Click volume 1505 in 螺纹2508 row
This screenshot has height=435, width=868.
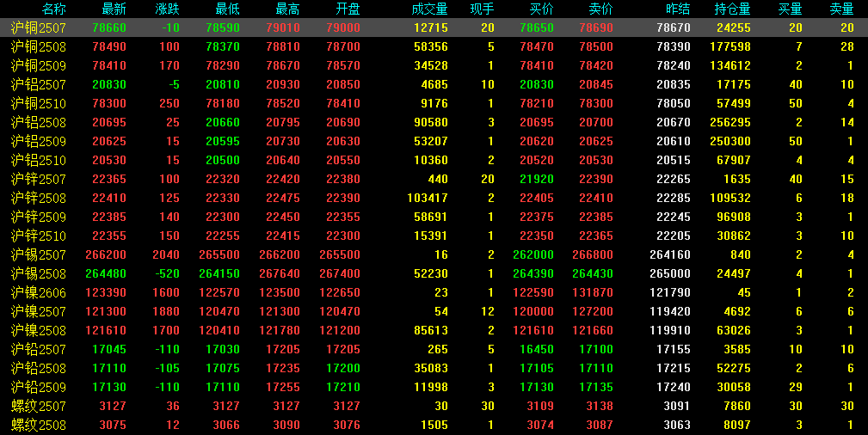[434, 425]
